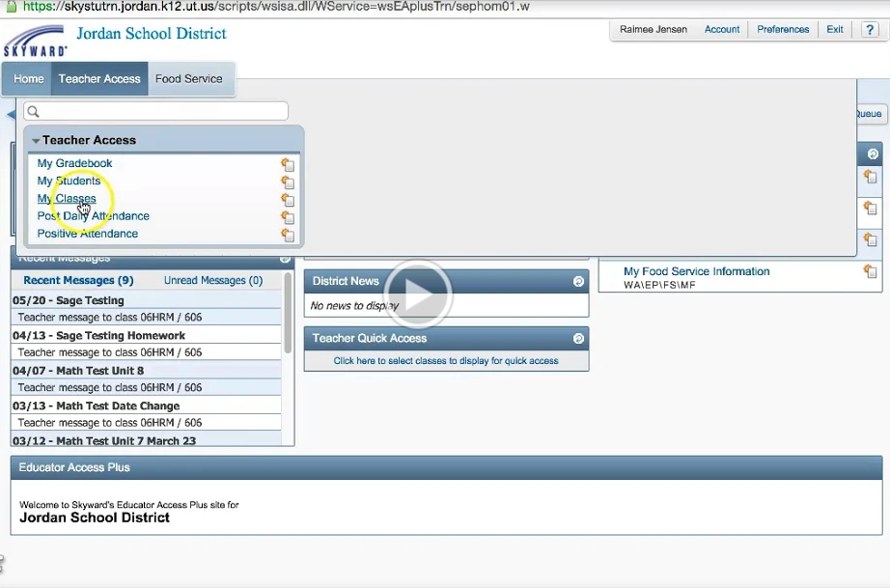Click here to select classes for quick access
Image resolution: width=890 pixels, height=588 pixels.
click(446, 359)
